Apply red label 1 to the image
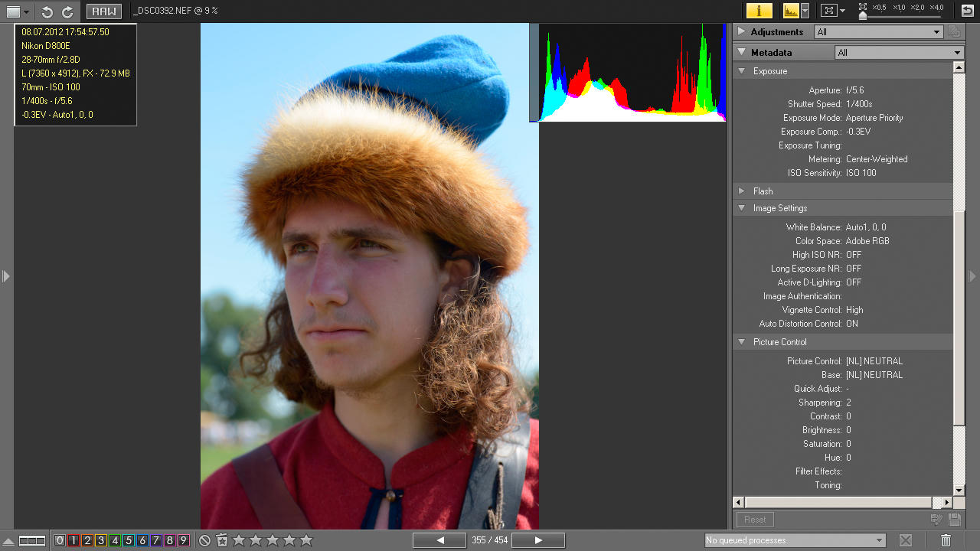Viewport: 980px width, 551px height. point(73,540)
